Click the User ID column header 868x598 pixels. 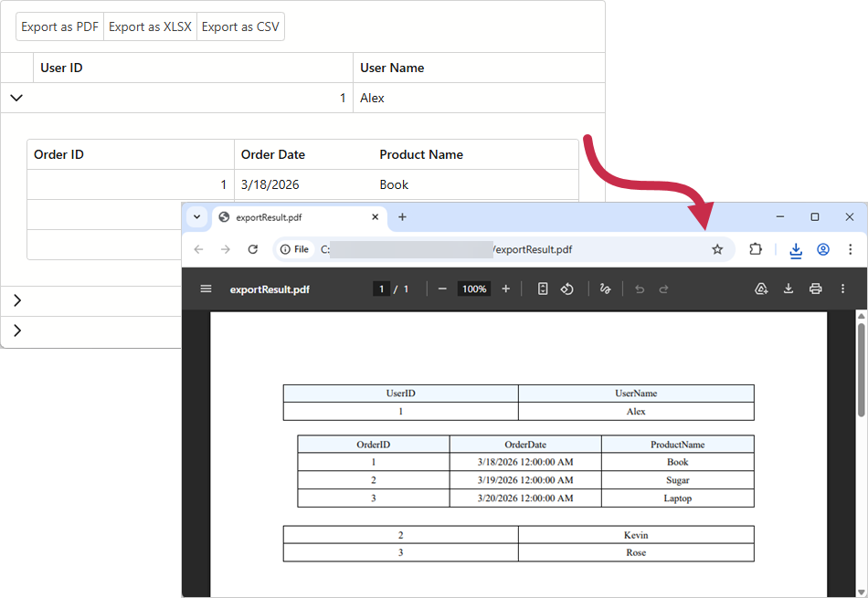pyautogui.click(x=193, y=68)
